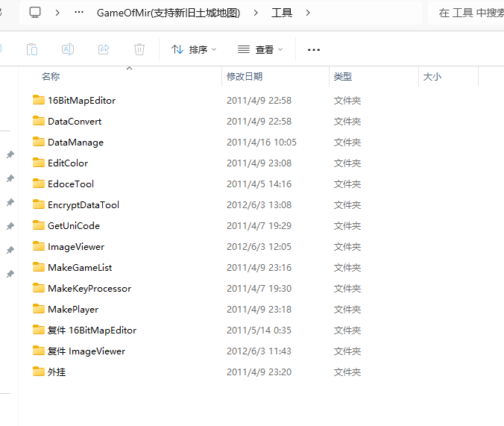Select the 外挂 folder icon

point(39,372)
